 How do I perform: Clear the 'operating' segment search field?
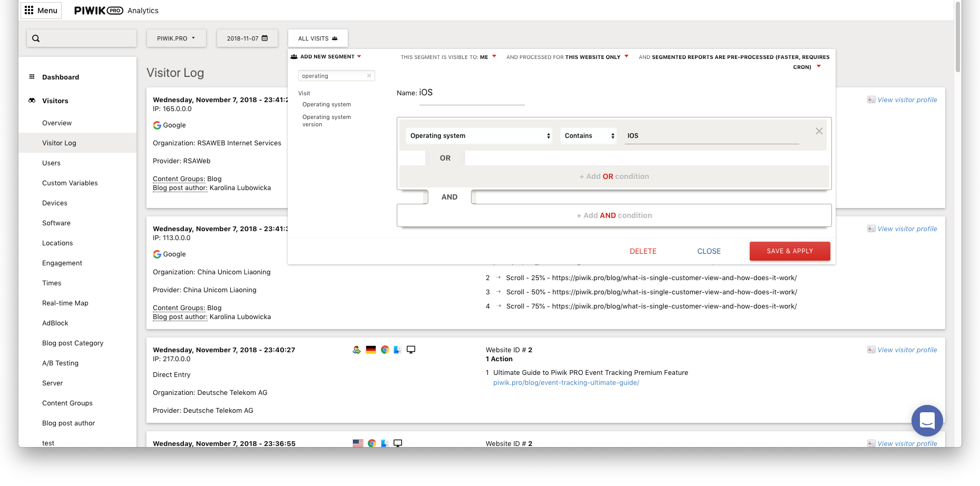point(369,76)
